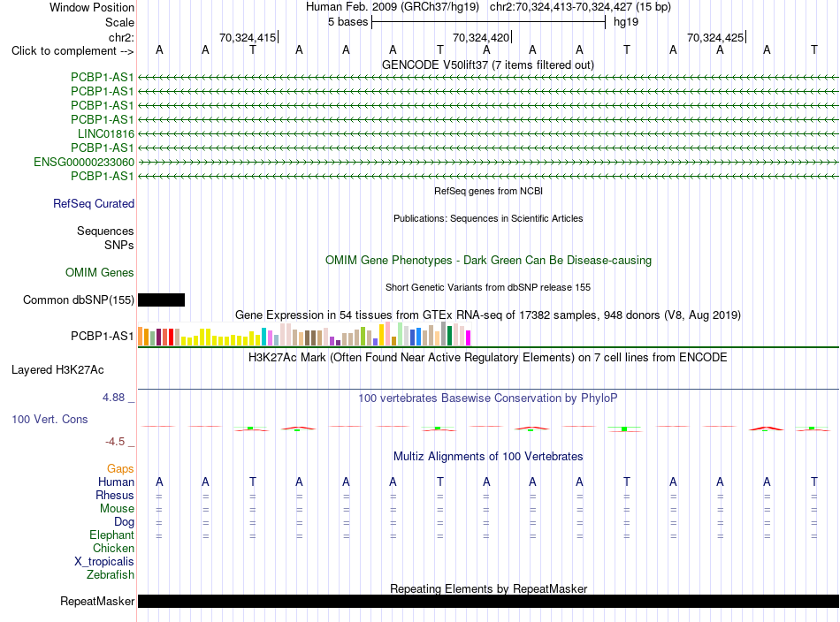Screen dimensions: 840x622
Task: Click '100 vertebrates Basewise Conservation by PhyloP' title
Action: 488,398
